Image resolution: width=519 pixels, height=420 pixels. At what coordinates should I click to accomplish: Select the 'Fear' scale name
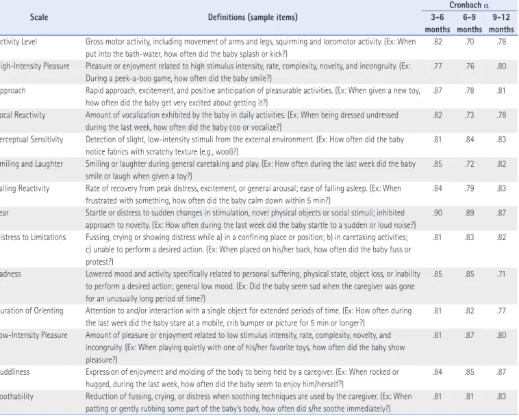4,213
